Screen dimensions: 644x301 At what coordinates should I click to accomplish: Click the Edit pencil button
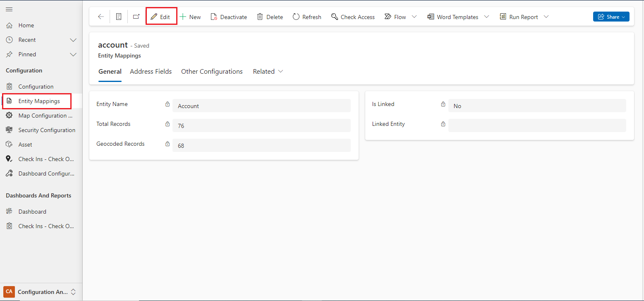coord(160,17)
